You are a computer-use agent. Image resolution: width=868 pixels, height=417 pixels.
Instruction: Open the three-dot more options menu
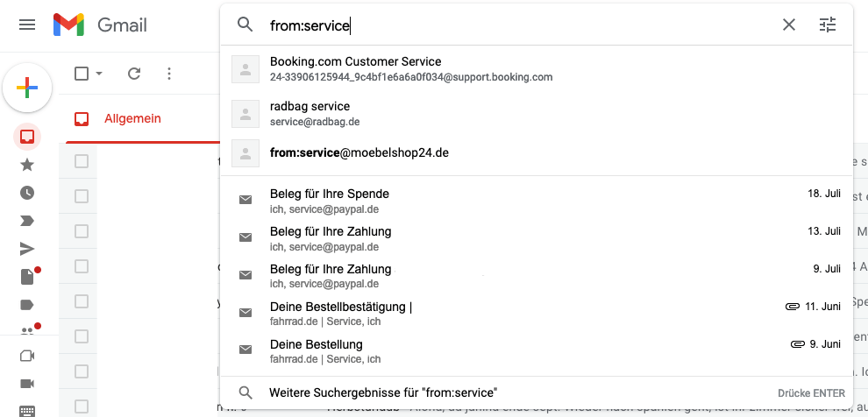pos(169,73)
